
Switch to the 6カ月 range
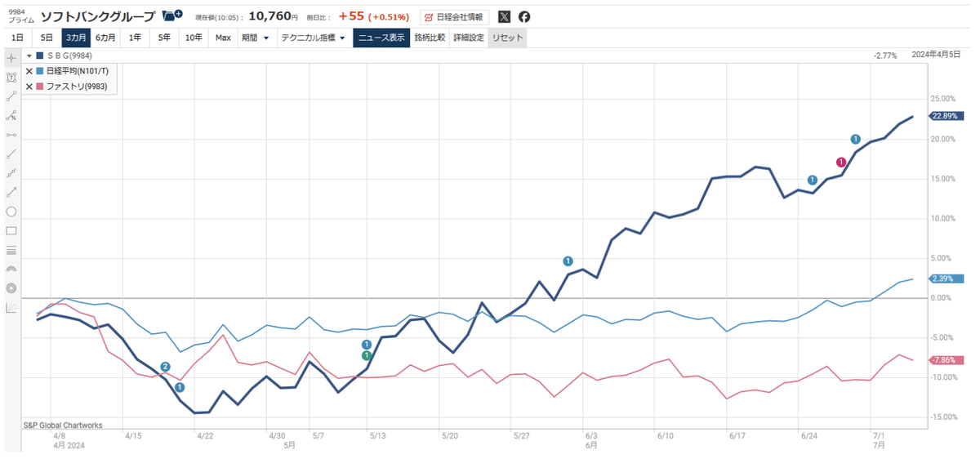pos(105,38)
